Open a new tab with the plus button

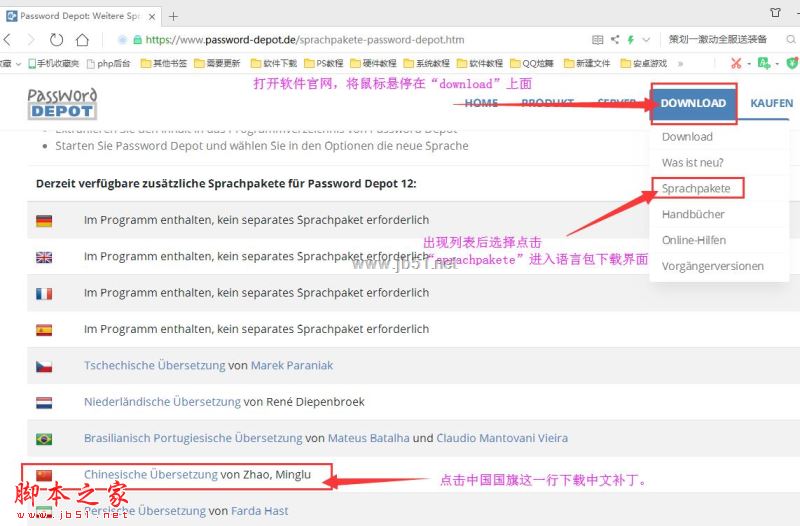pyautogui.click(x=173, y=16)
